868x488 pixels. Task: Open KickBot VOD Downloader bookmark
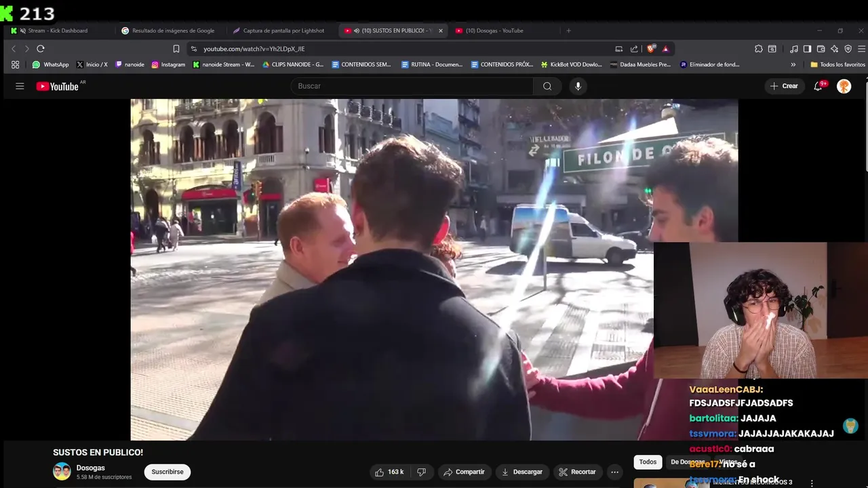tap(571, 64)
